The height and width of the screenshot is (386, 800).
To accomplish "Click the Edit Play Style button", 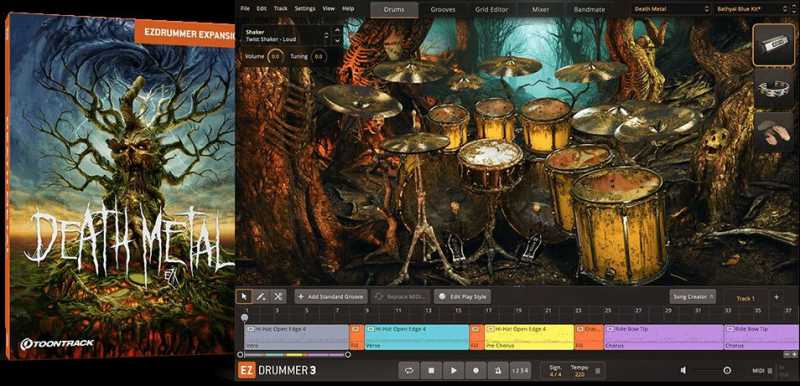I will pyautogui.click(x=462, y=296).
